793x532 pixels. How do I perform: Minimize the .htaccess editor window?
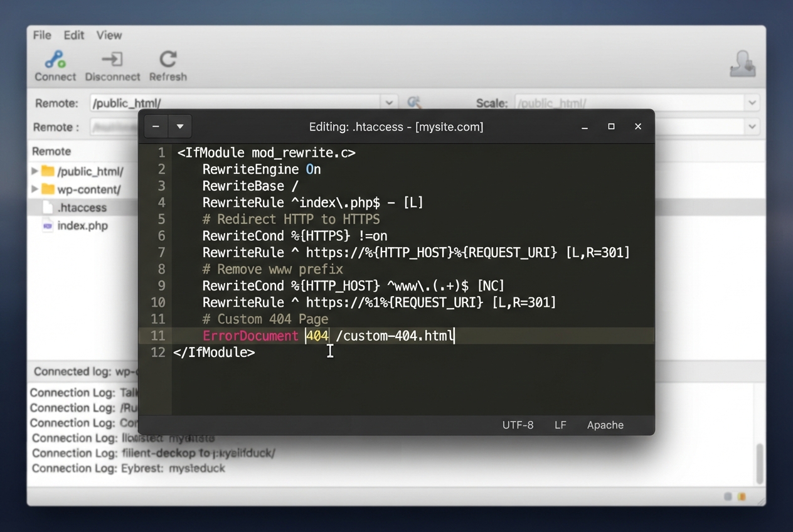(x=585, y=127)
